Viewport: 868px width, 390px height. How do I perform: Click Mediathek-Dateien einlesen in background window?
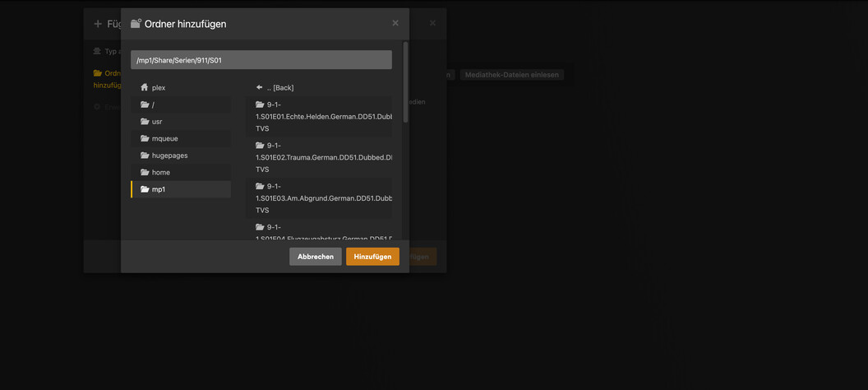pyautogui.click(x=512, y=75)
